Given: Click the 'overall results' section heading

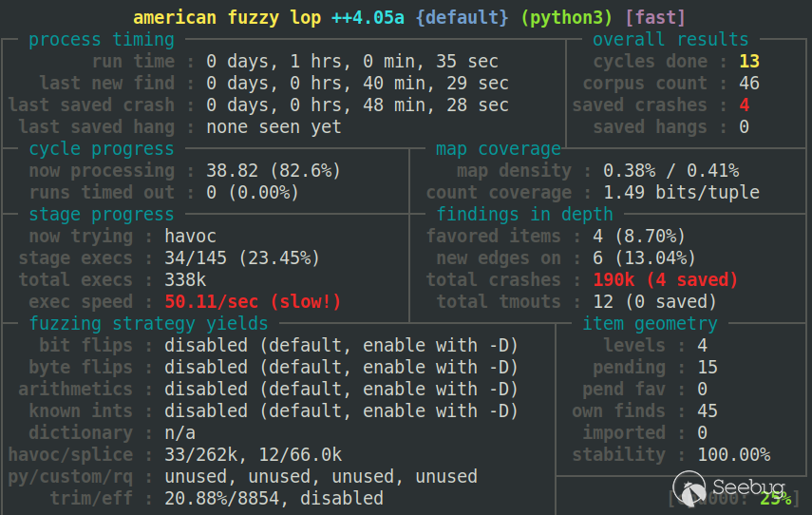Looking at the screenshot, I should point(670,39).
